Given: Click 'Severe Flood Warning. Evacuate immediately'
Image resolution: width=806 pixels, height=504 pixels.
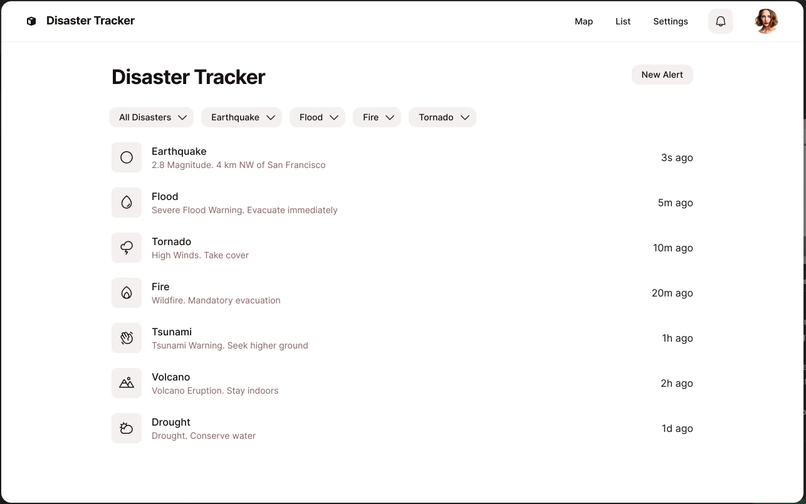Looking at the screenshot, I should (245, 210).
